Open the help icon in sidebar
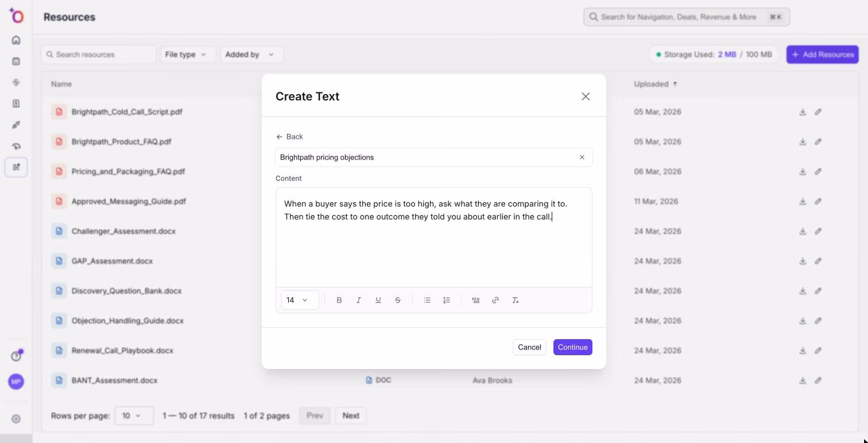This screenshot has width=868, height=443. click(16, 356)
